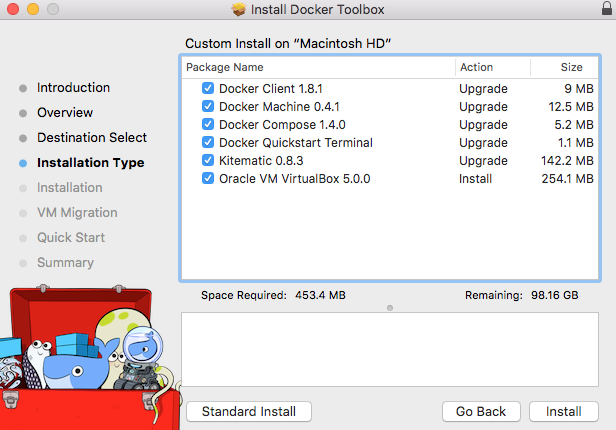Uncheck Oracle VM VirtualBox 5.0.0

[208, 178]
